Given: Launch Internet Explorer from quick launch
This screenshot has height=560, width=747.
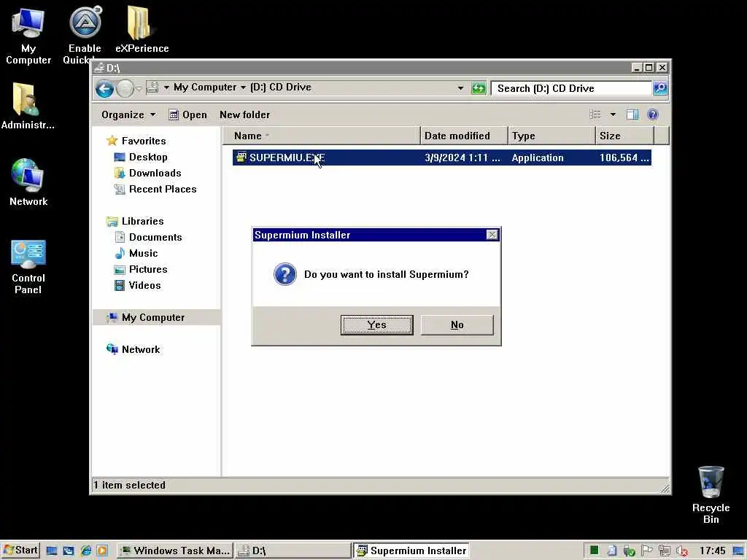Looking at the screenshot, I should (86, 551).
